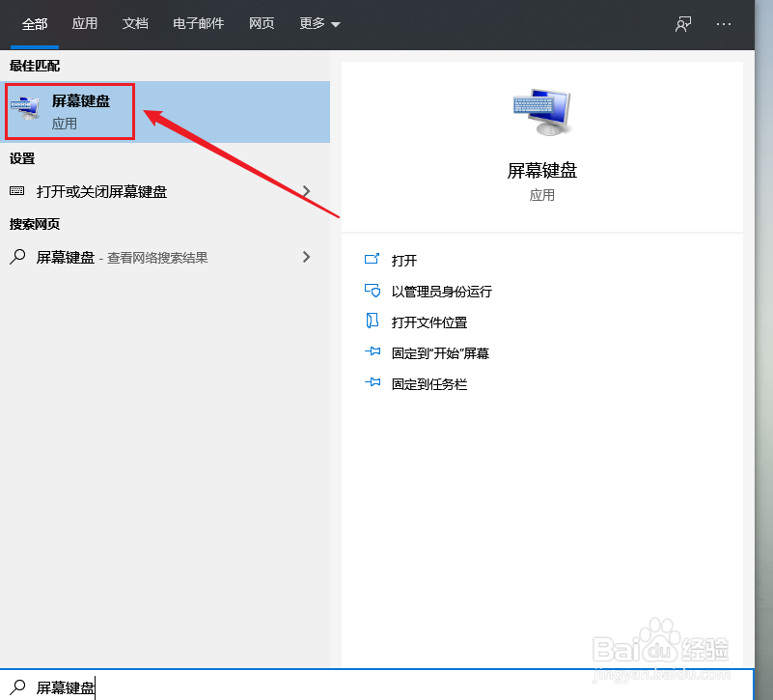The height and width of the screenshot is (700, 773).
Task: Switch to the 应用 tab
Action: 85,24
